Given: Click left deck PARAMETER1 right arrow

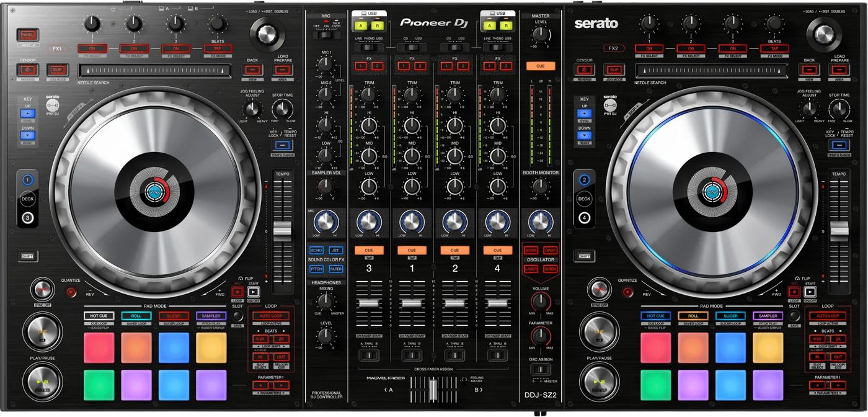Looking at the screenshot, I should [x=281, y=385].
